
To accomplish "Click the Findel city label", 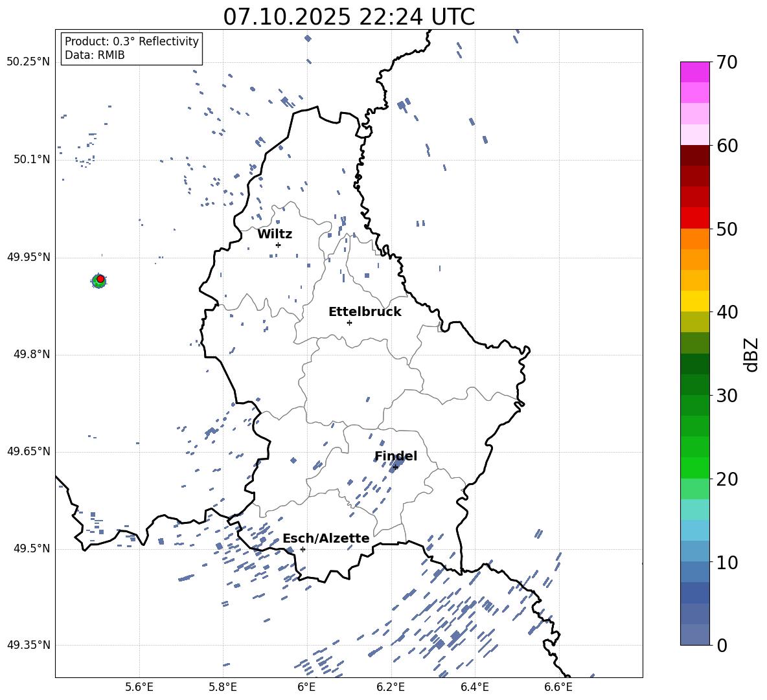I will pos(396,456).
